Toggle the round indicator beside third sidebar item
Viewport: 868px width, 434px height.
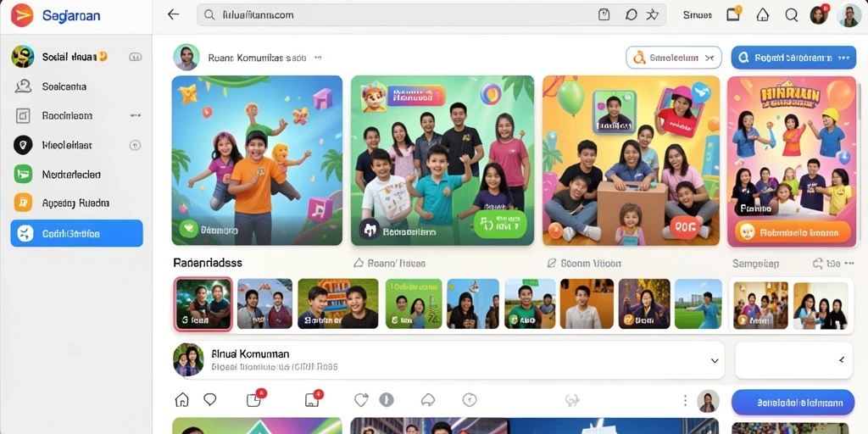[x=135, y=145]
